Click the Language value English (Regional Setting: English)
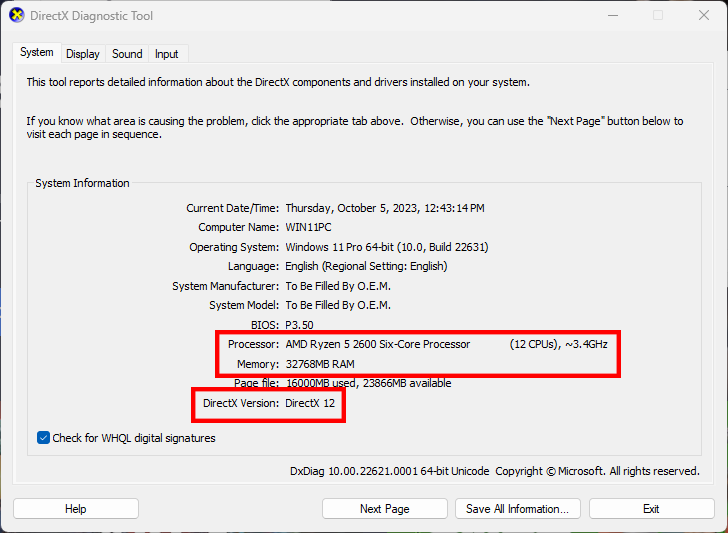Image resolution: width=728 pixels, height=533 pixels. pyautogui.click(x=366, y=266)
